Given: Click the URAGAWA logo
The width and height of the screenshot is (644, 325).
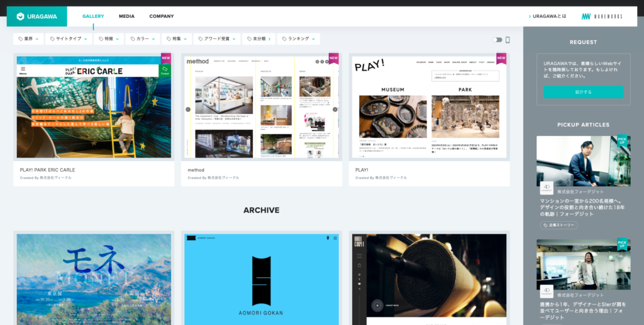Looking at the screenshot, I should coord(36,16).
